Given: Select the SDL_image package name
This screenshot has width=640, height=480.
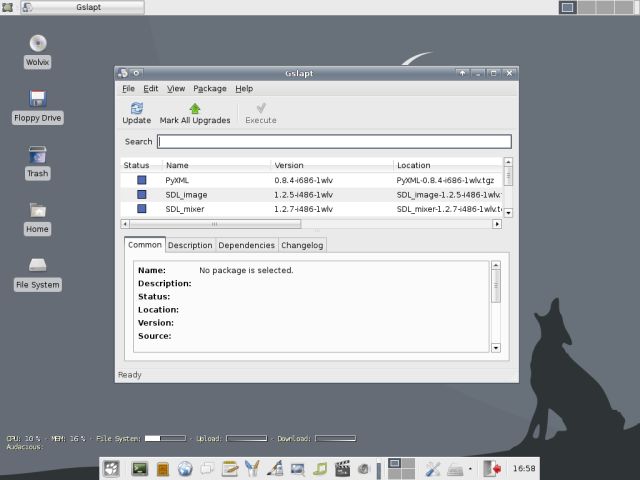Looking at the screenshot, I should [x=186, y=195].
